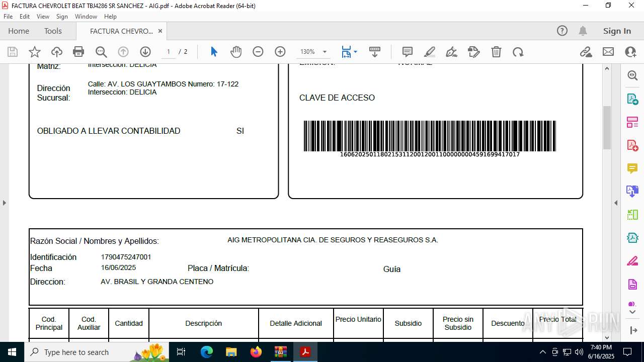This screenshot has width=644, height=362.
Task: Select the arrow selection tool
Action: [214, 52]
